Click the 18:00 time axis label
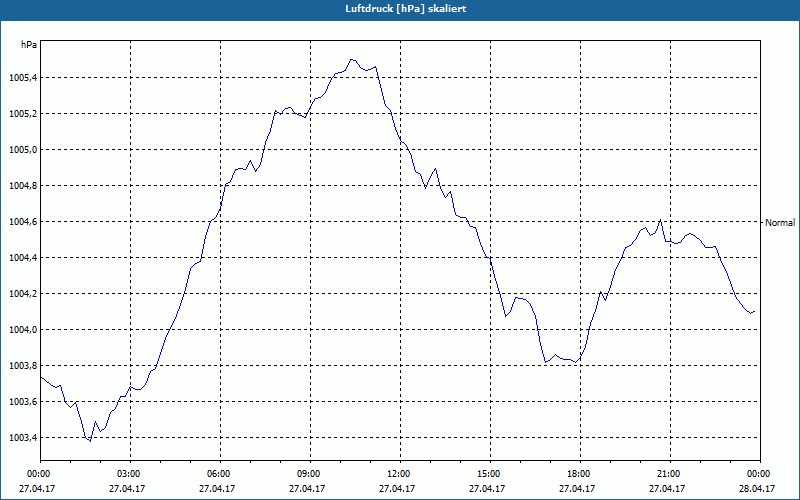Viewport: 800px width, 500px height. point(580,473)
